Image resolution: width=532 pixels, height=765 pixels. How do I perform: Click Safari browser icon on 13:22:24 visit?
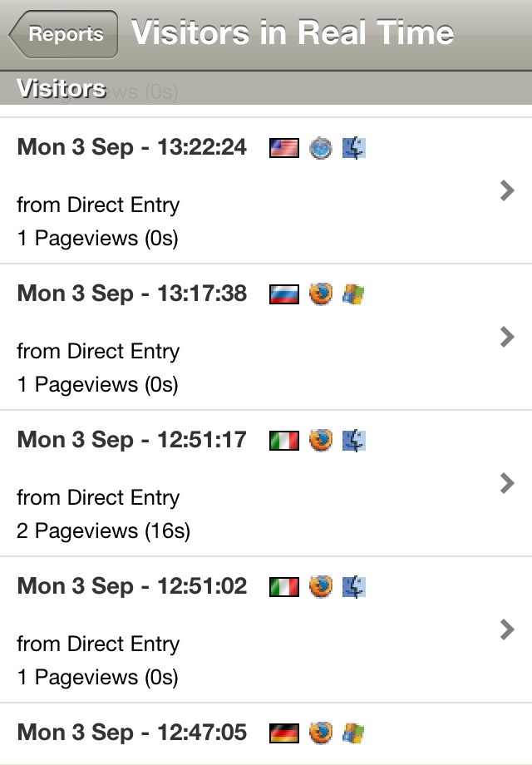pos(321,148)
